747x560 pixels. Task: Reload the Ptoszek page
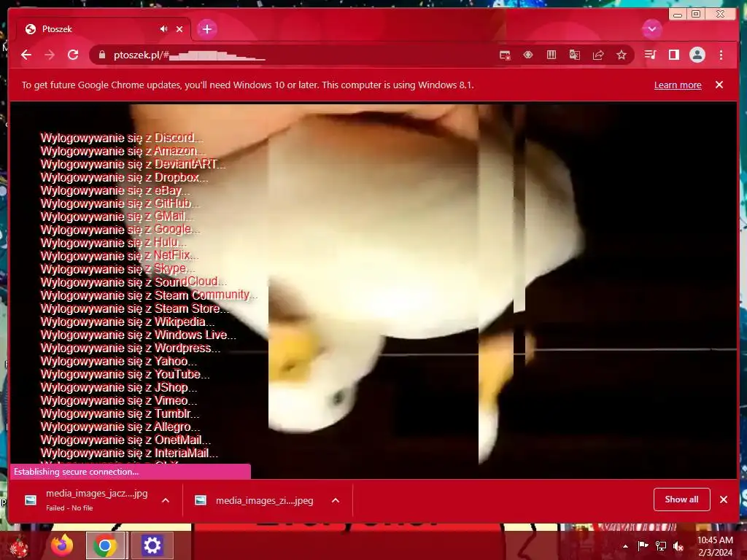73,55
